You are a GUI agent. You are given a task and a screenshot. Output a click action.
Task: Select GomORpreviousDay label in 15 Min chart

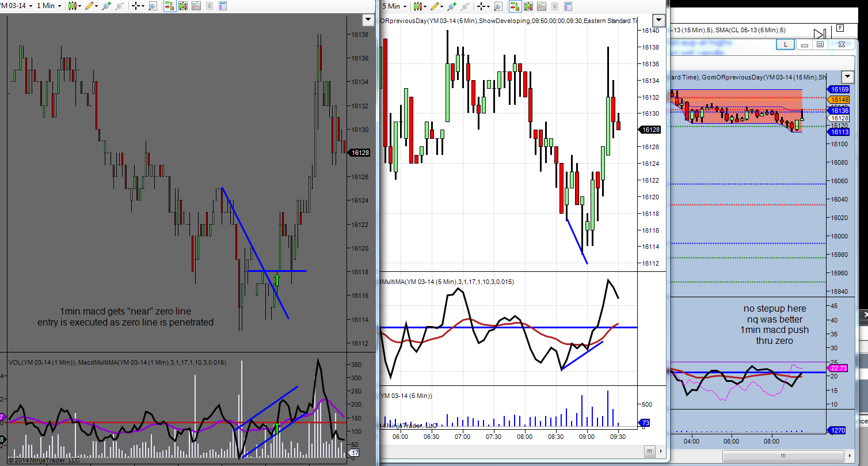[x=765, y=77]
